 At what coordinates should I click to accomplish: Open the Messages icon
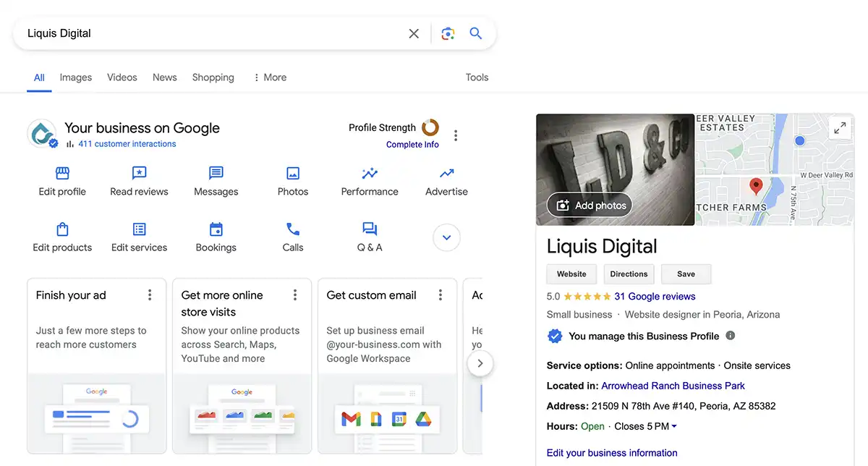[216, 173]
